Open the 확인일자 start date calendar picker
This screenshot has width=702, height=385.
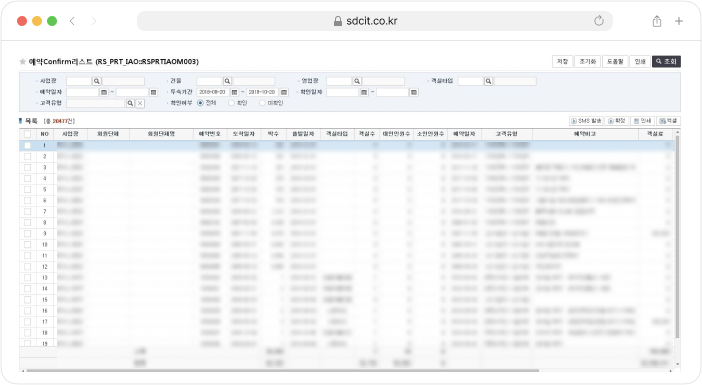364,92
